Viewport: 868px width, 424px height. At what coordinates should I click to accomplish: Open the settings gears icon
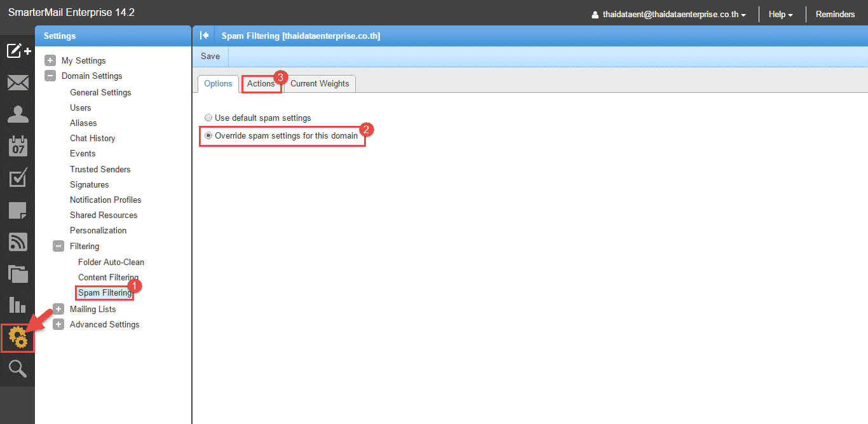18,338
